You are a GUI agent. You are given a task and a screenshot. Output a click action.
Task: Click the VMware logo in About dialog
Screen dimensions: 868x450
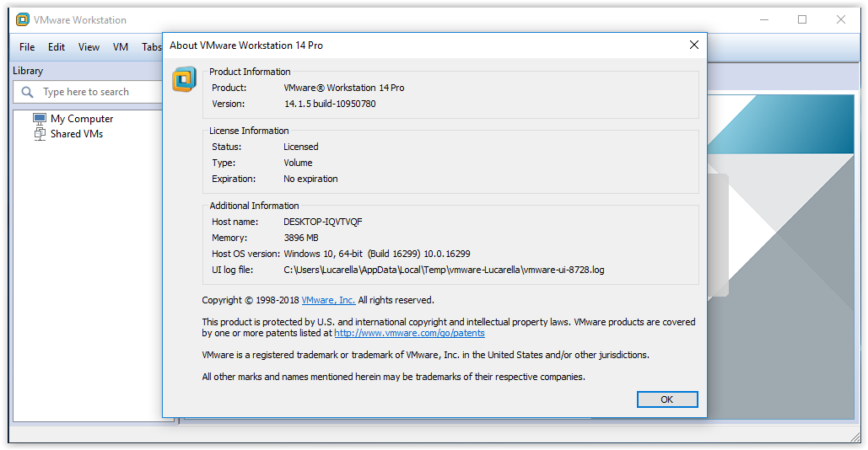(185, 79)
